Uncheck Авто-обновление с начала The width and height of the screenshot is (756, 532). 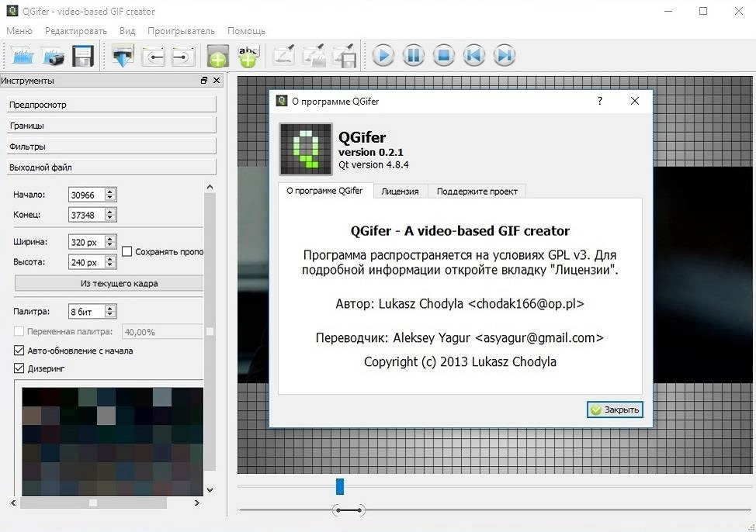click(x=19, y=351)
